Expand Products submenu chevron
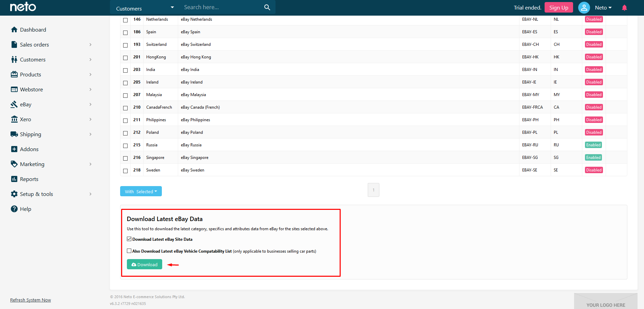The width and height of the screenshot is (644, 309). click(90, 74)
